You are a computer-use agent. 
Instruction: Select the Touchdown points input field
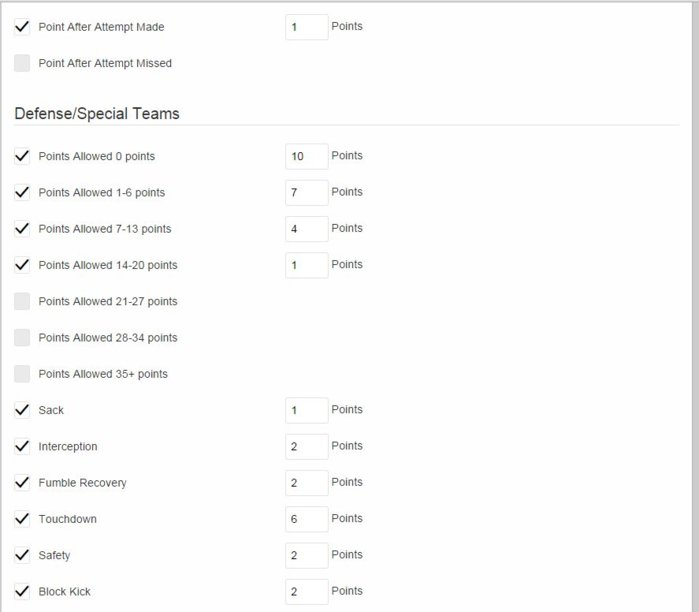[x=306, y=519]
